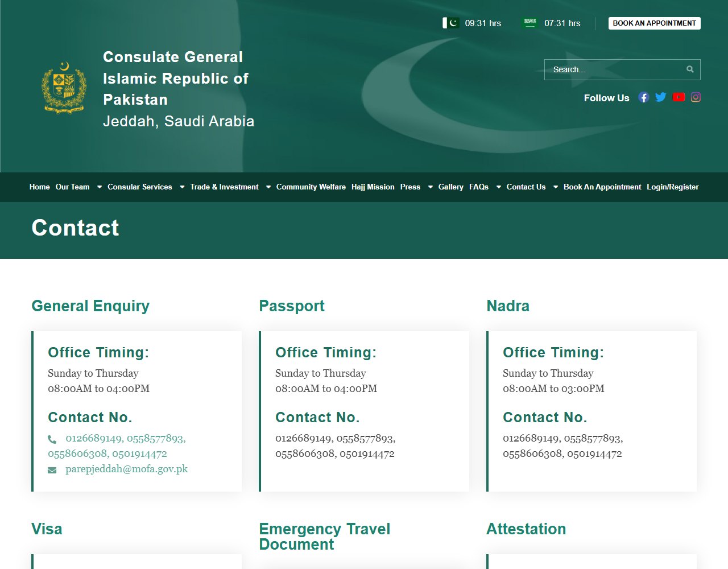This screenshot has width=728, height=569.
Task: Open the Twitter profile icon
Action: point(660,97)
